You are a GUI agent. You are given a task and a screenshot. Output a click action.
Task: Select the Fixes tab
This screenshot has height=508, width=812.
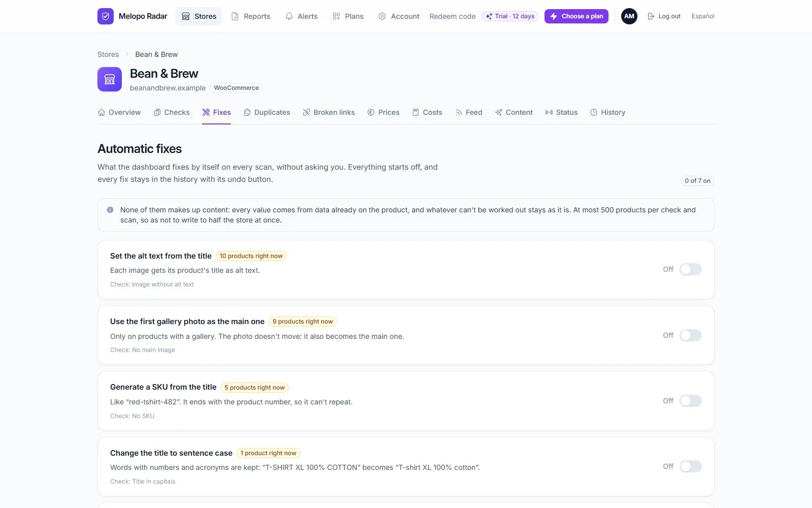pyautogui.click(x=216, y=112)
